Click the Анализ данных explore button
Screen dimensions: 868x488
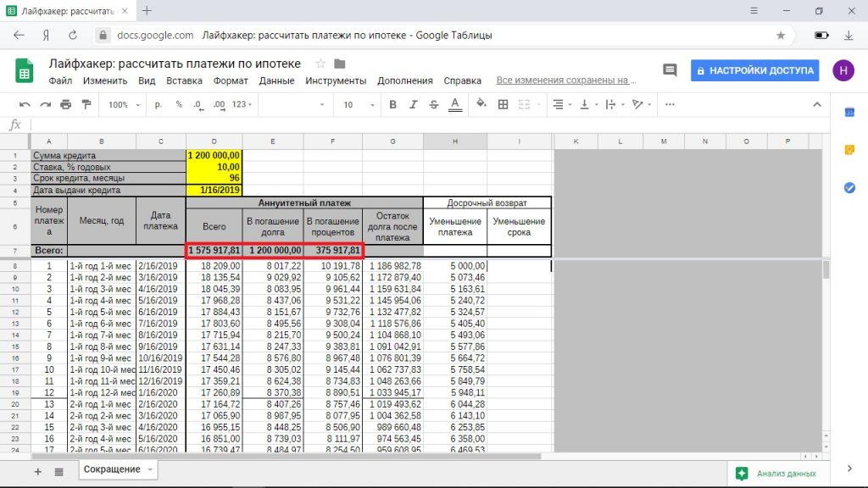pyautogui.click(x=776, y=473)
